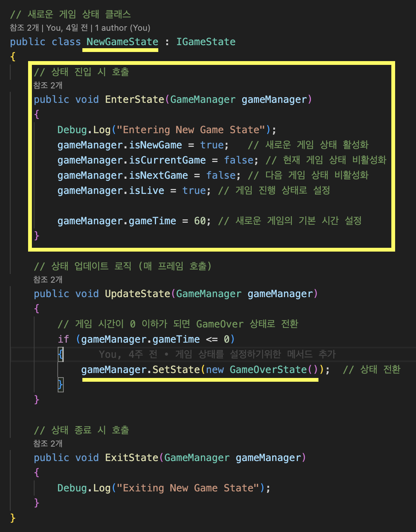Place cursor on EnterState method name
The height and width of the screenshot is (532, 416).
(135, 99)
